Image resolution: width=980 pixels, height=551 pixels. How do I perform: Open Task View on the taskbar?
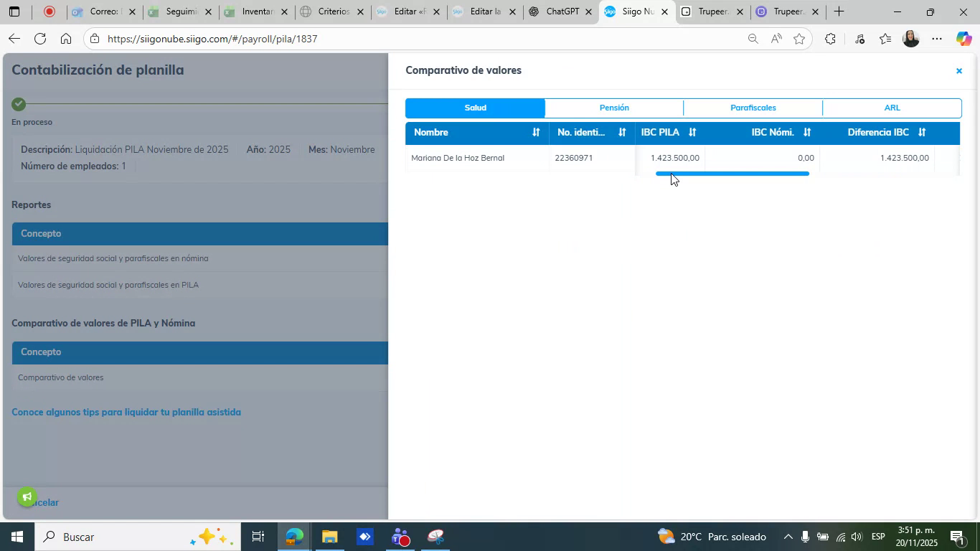[x=258, y=537]
